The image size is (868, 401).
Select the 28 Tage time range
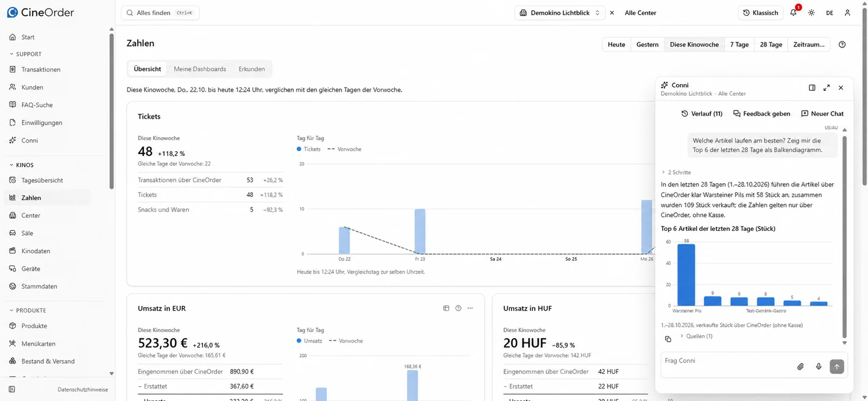pyautogui.click(x=771, y=44)
